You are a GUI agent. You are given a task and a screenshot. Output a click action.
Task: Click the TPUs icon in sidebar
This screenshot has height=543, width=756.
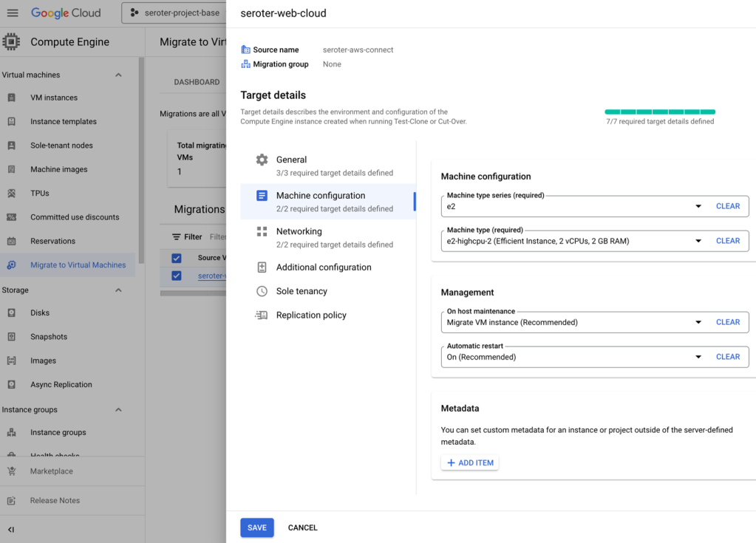(x=11, y=194)
